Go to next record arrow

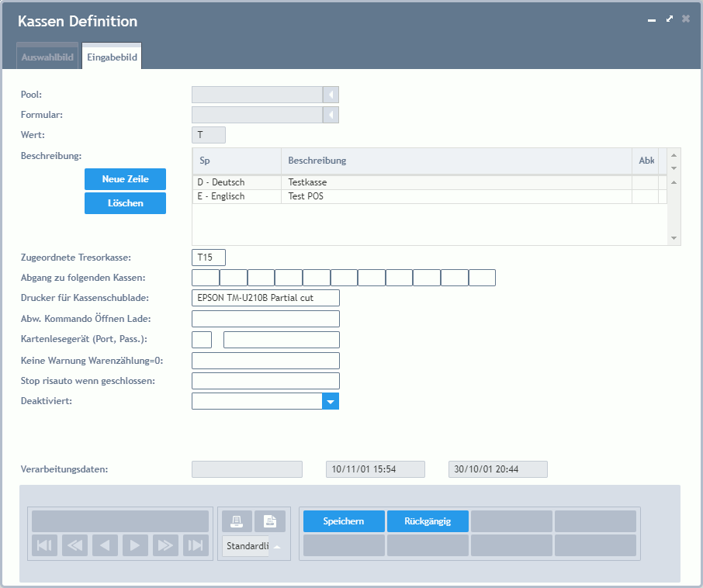pyautogui.click(x=135, y=545)
